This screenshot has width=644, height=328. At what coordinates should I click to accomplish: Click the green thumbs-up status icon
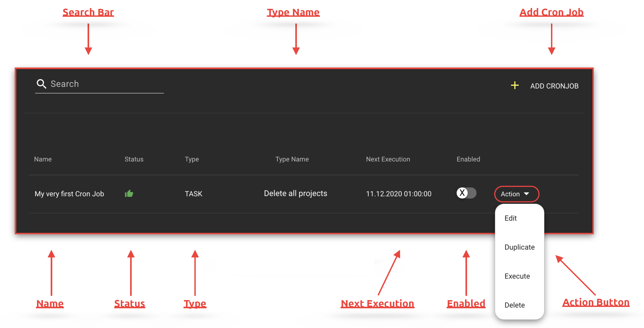[x=129, y=193]
